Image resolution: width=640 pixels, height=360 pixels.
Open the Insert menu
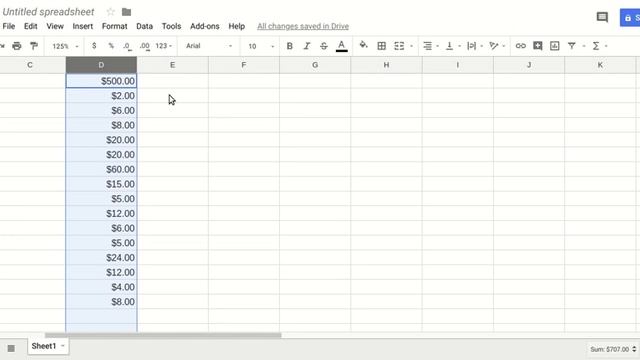pos(83,26)
